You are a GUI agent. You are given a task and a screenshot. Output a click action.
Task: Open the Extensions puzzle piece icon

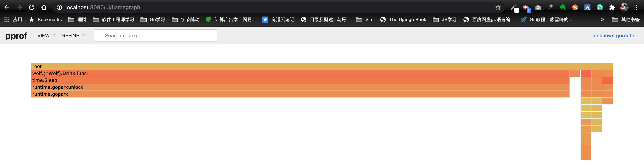pos(612,7)
